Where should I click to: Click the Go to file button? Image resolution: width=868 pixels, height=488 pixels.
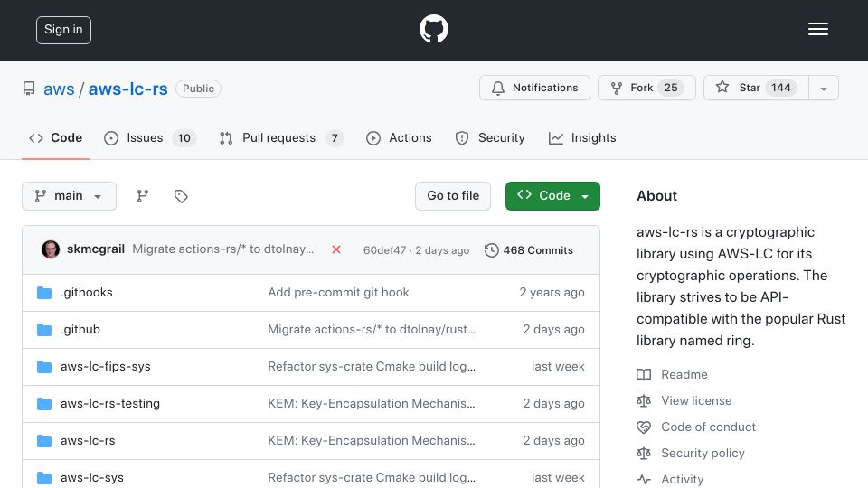453,196
